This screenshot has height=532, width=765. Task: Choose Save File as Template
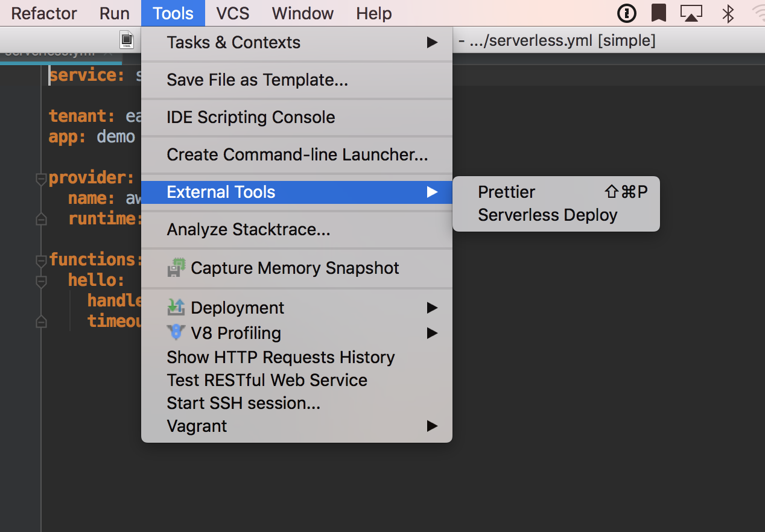click(257, 80)
